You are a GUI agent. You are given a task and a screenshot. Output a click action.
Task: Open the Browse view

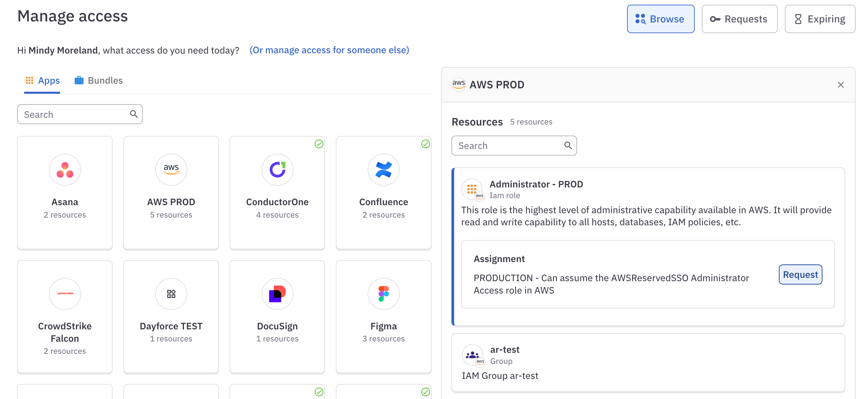pyautogui.click(x=661, y=19)
